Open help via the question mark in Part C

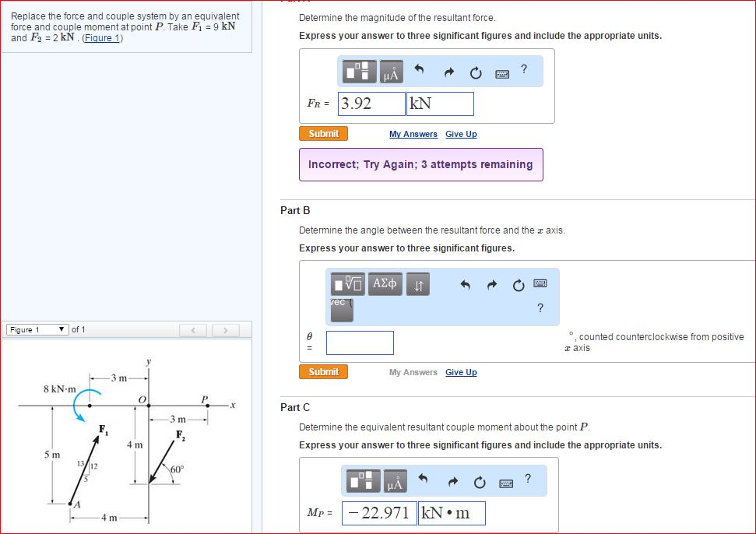528,477
